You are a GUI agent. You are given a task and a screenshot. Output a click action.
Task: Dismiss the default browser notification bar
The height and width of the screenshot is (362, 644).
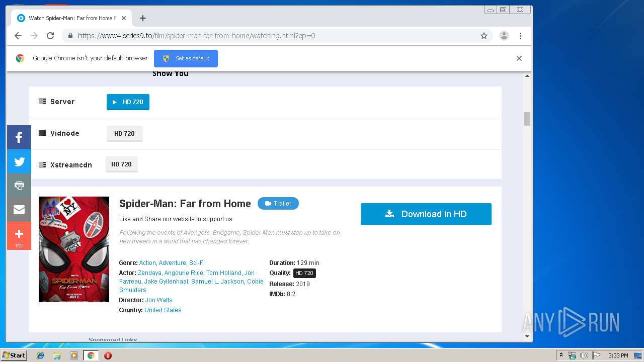coord(519,58)
